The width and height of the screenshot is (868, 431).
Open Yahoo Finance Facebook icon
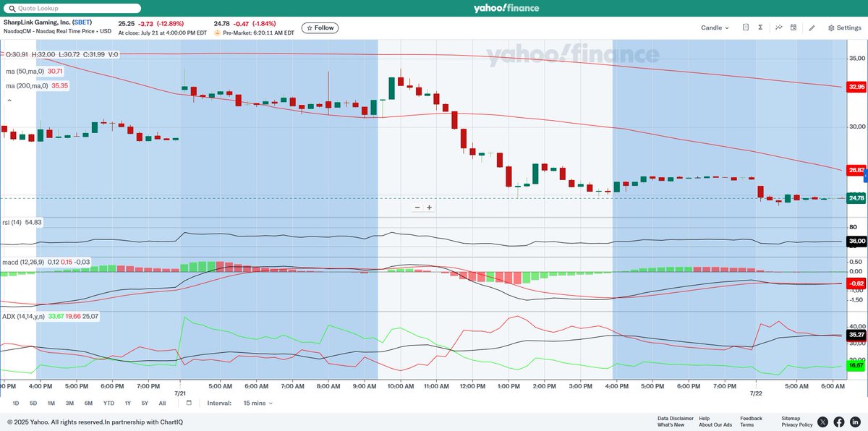click(838, 422)
